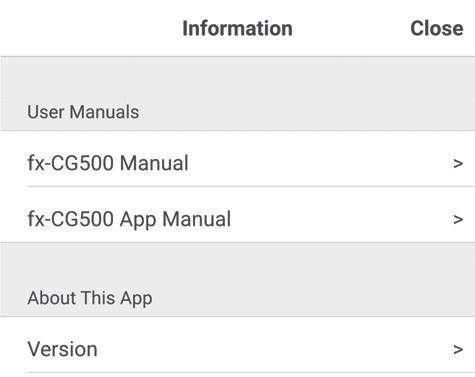Click the gray band above User Manuals
The height and width of the screenshot is (377, 475).
(237, 78)
